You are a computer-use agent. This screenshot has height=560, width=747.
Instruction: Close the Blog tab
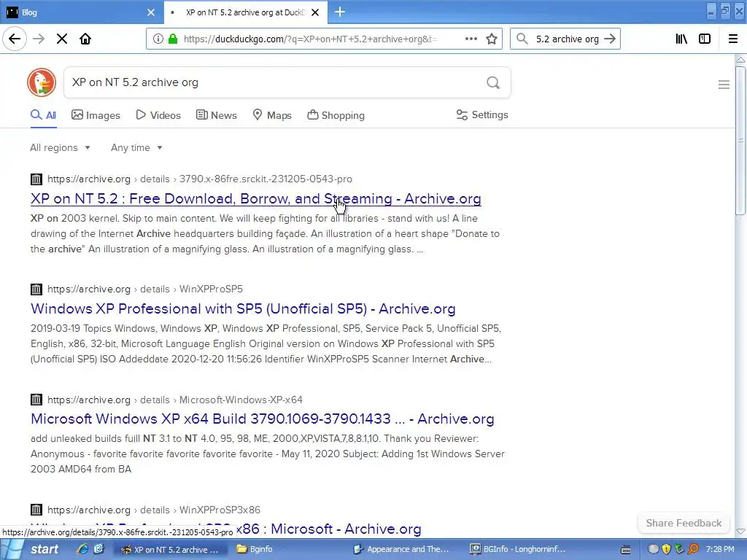[x=150, y=12]
